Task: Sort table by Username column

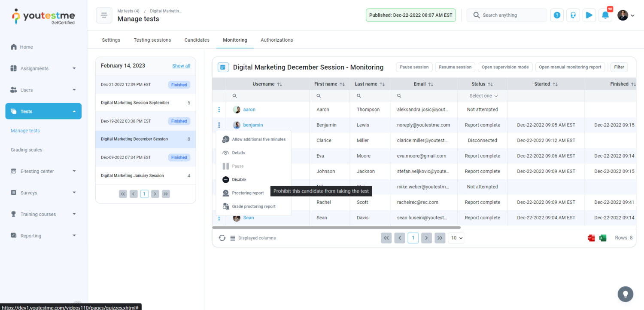Action: click(279, 84)
